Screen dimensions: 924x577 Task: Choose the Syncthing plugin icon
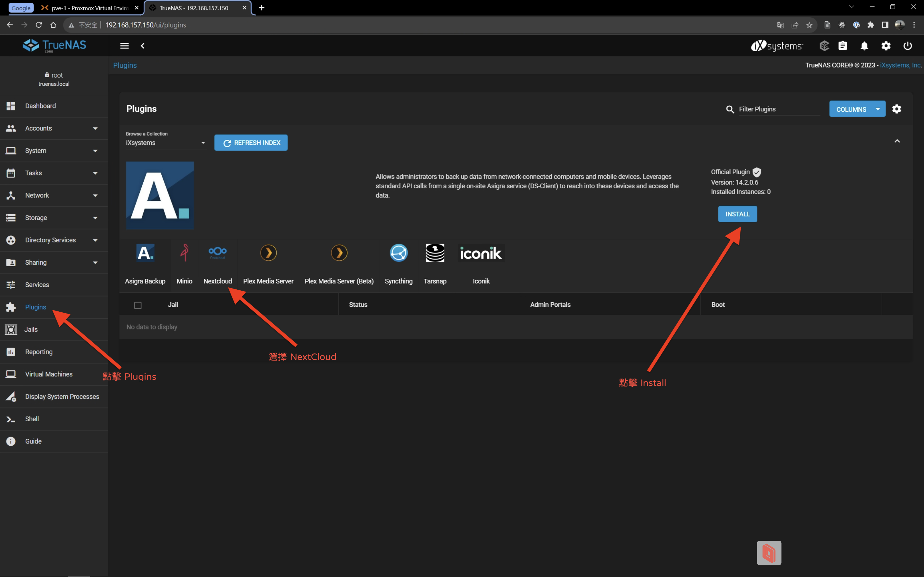pyautogui.click(x=398, y=253)
